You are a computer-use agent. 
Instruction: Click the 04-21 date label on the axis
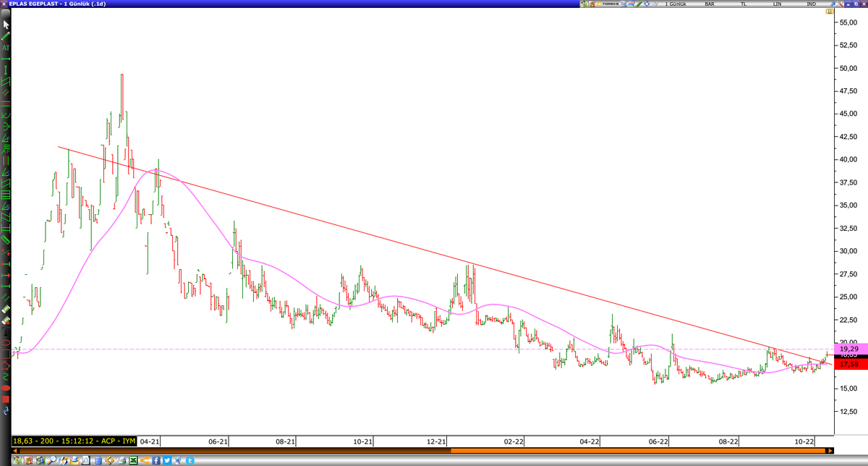coord(150,441)
